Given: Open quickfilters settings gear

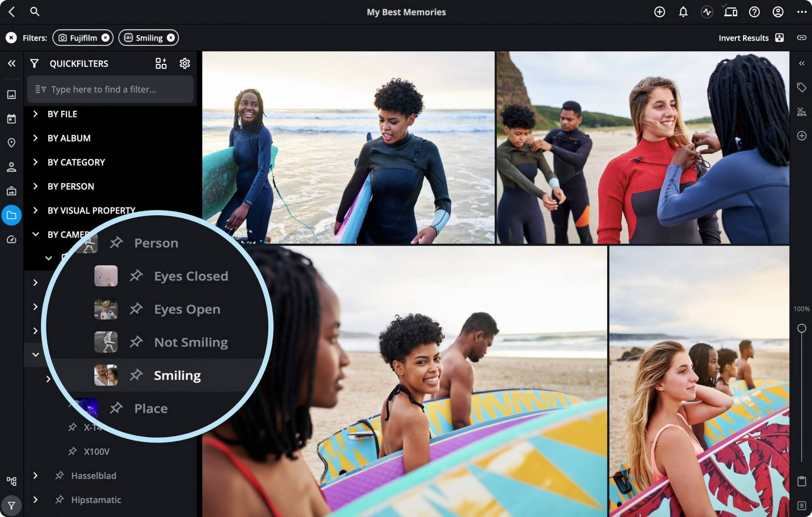Looking at the screenshot, I should pos(185,63).
